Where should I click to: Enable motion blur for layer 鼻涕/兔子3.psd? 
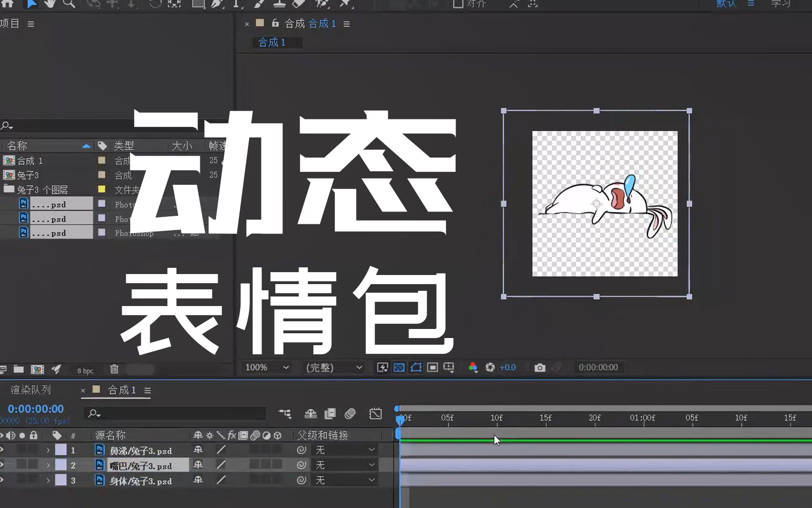click(256, 450)
